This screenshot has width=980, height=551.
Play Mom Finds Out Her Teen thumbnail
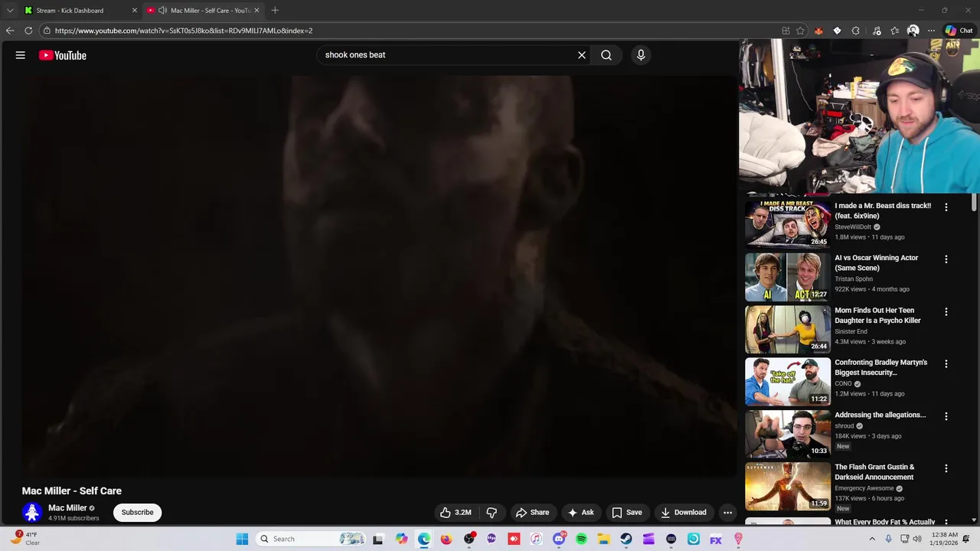pos(788,329)
